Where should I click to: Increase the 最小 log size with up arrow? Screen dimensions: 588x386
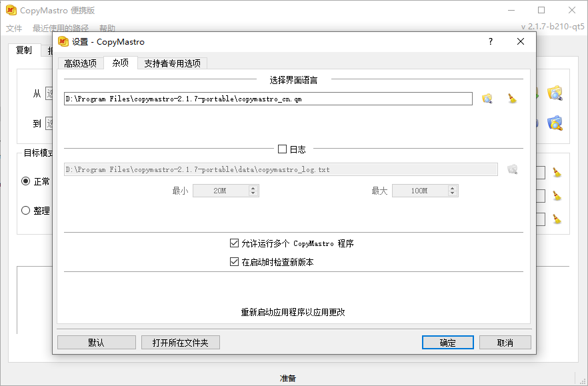(253, 188)
